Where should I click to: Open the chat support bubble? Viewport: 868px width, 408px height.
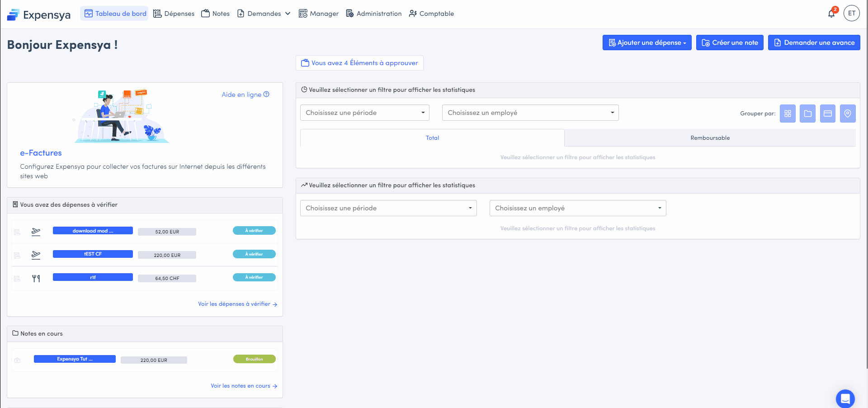coord(845,399)
